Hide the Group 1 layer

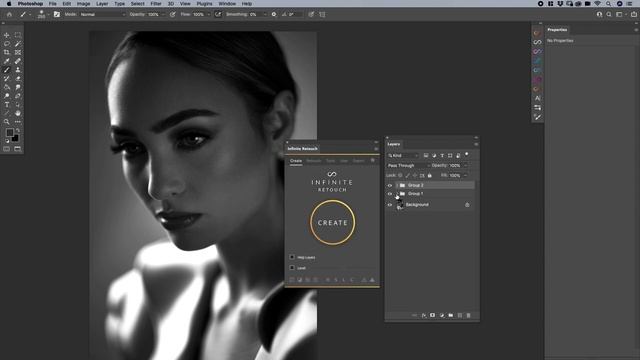pyautogui.click(x=390, y=194)
